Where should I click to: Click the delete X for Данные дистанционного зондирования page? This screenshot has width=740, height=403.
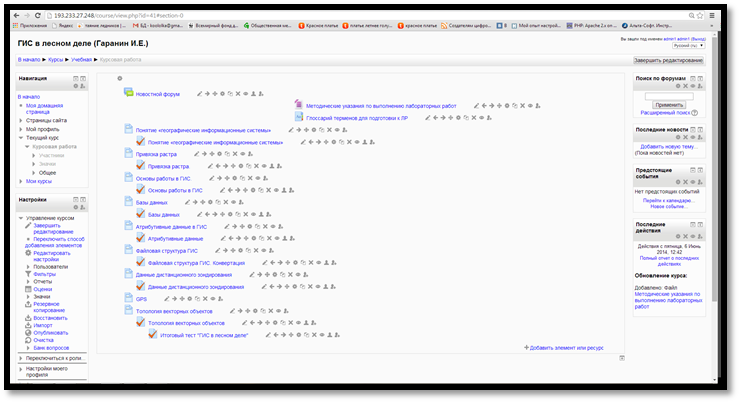coord(290,275)
